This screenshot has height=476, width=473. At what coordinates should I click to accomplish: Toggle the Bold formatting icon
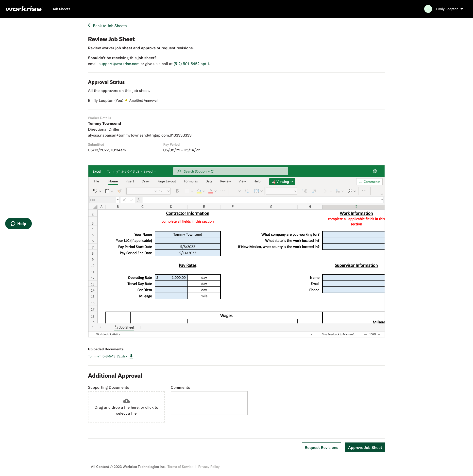click(177, 191)
